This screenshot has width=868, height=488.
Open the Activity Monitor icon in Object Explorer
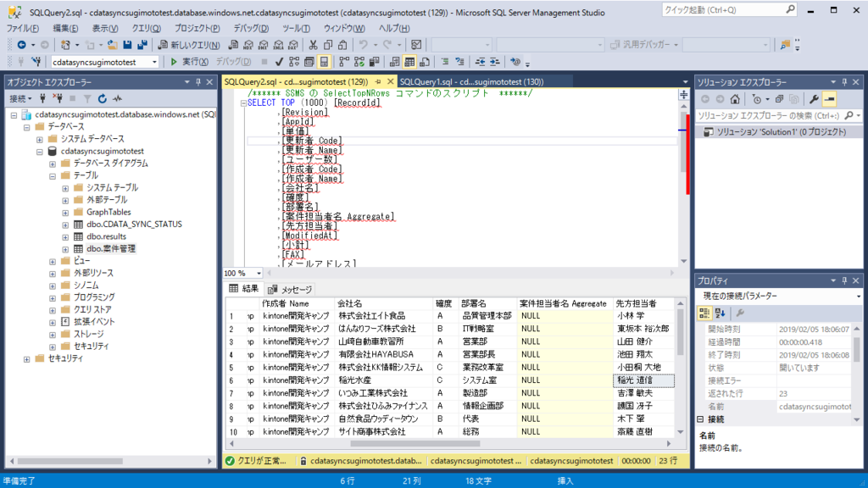(117, 98)
